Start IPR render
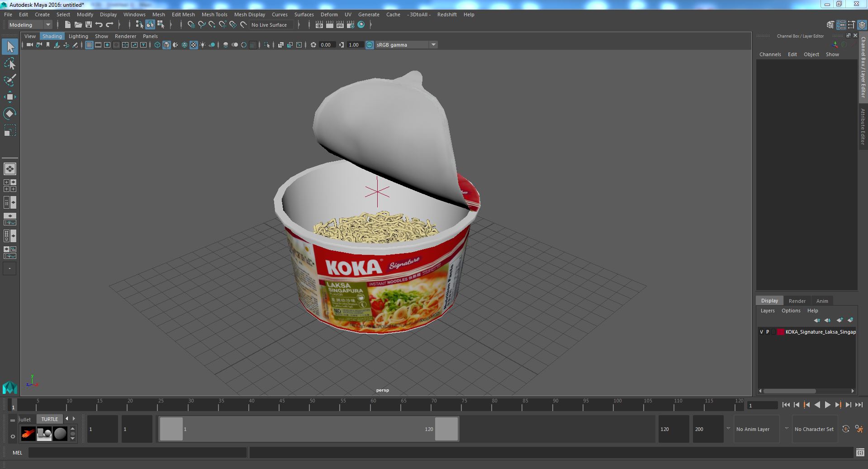This screenshot has width=868, height=469. tap(340, 24)
